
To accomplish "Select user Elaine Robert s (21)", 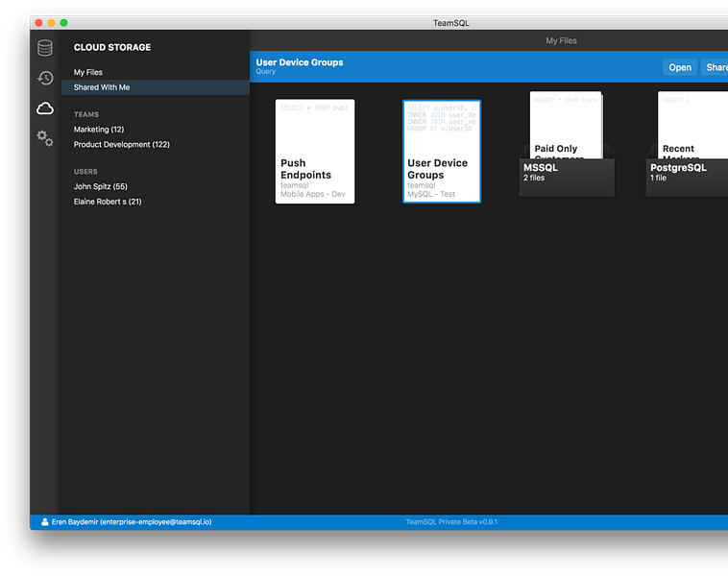I will point(108,202).
